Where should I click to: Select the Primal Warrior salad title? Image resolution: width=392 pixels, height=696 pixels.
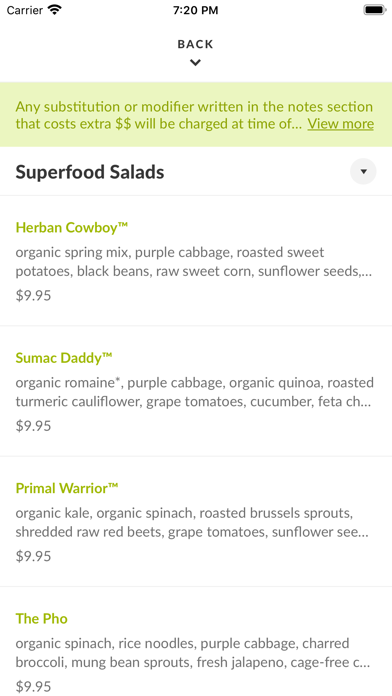point(67,488)
